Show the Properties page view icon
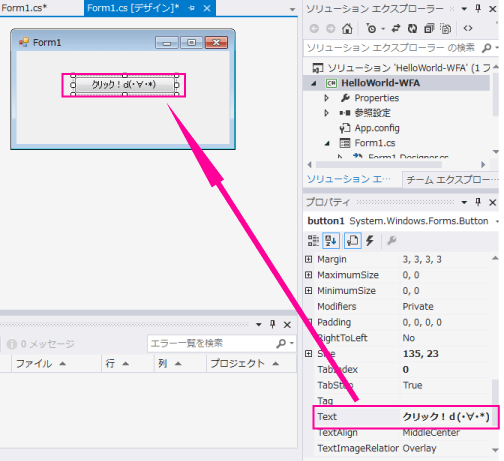The height and width of the screenshot is (461, 504). (x=352, y=241)
